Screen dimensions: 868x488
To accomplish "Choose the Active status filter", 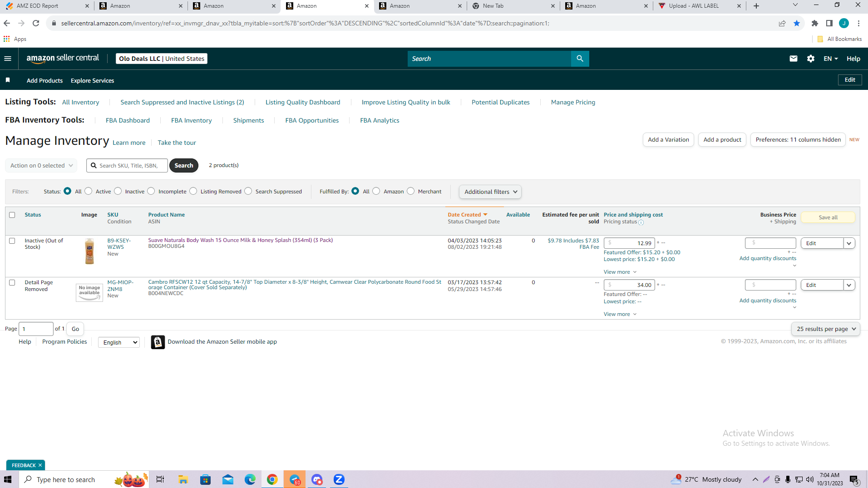I will (89, 191).
